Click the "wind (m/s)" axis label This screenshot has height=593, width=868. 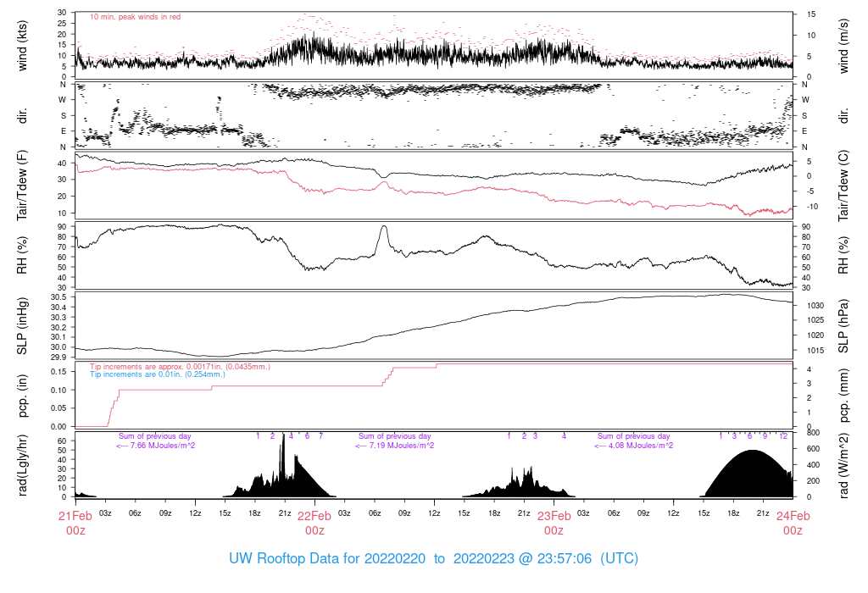(843, 46)
